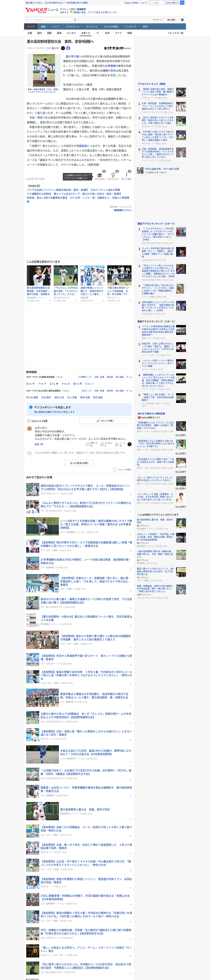Open the エキスパート navigation tab
This screenshot has width=210, height=980.
(x=72, y=27)
